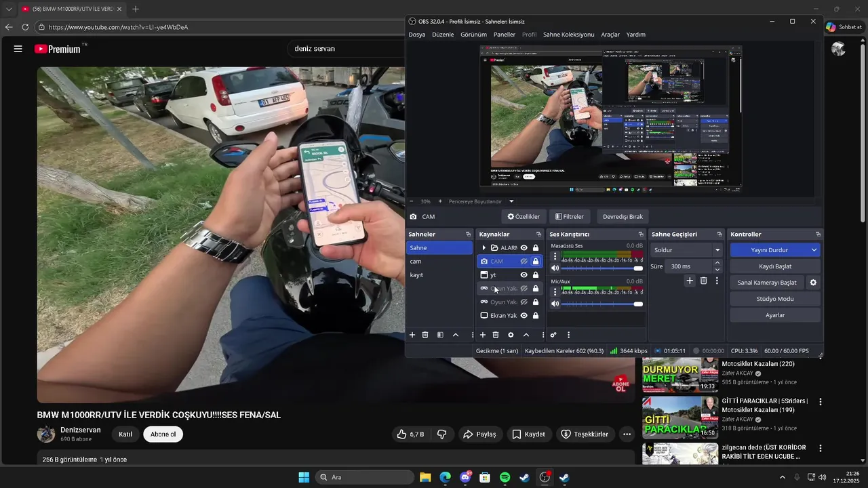
Task: Click Paylaş under the video
Action: 479,434
